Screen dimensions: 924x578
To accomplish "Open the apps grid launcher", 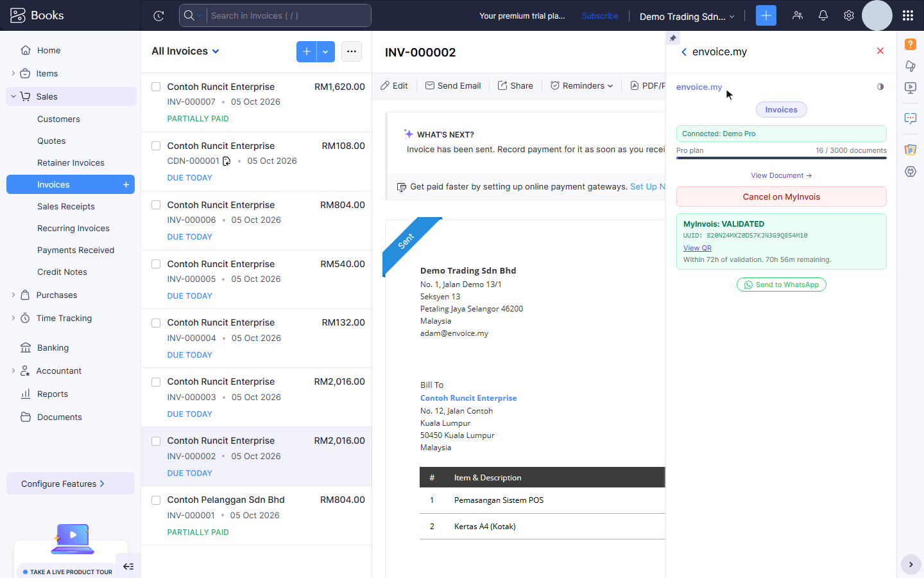I will coord(907,15).
